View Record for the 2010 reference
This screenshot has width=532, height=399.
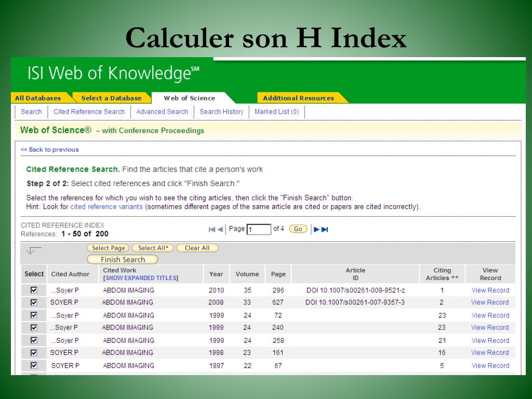490,290
